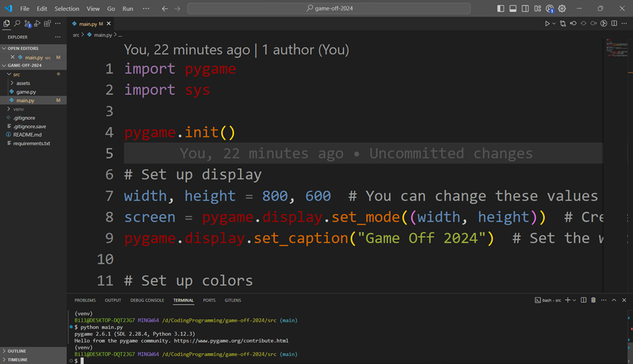
Task: Open game.py in the explorer
Action: point(26,92)
